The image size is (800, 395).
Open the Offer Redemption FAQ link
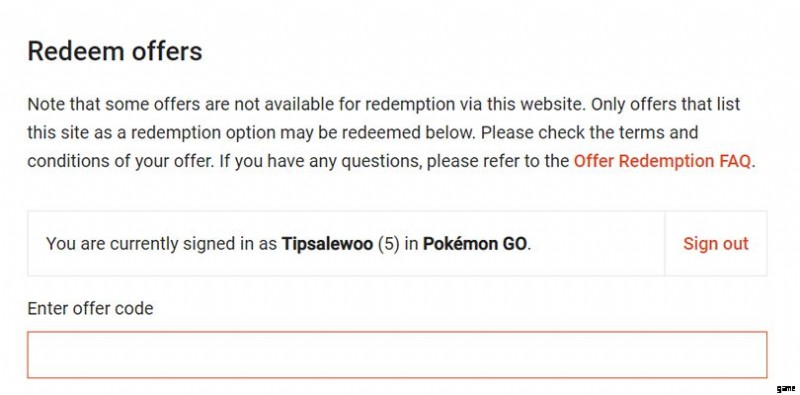tap(662, 161)
